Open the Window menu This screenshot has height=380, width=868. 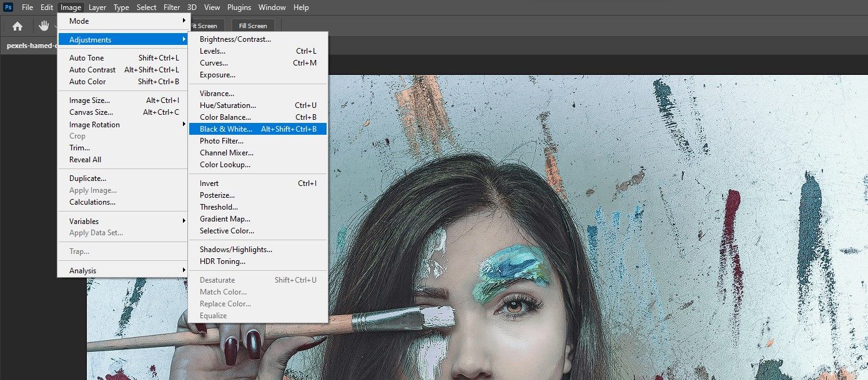[272, 7]
